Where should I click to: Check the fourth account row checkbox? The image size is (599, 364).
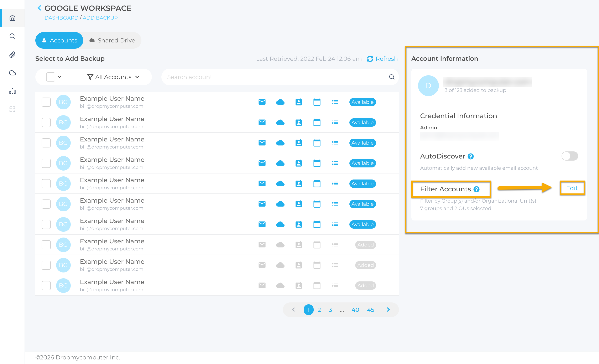46,163
